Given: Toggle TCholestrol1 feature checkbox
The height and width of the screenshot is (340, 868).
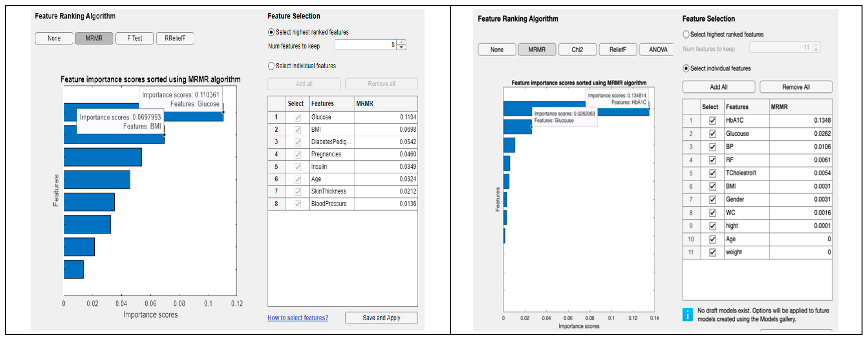Looking at the screenshot, I should 712,173.
